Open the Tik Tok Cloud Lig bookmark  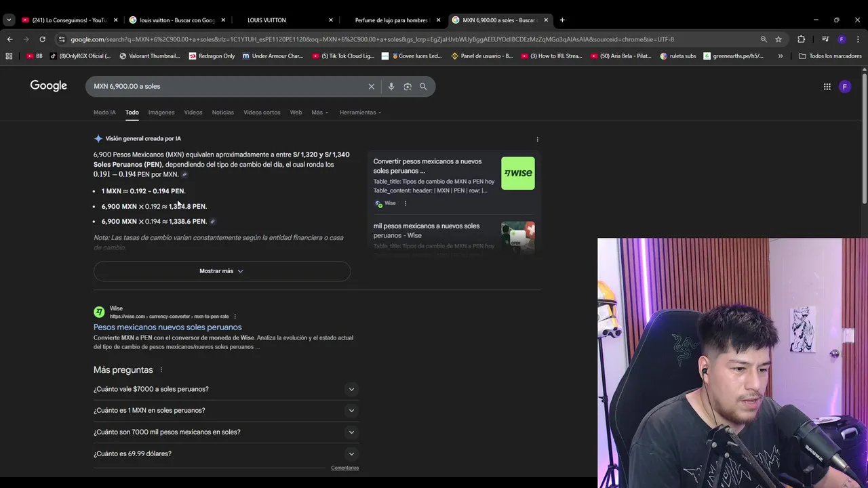coord(343,56)
